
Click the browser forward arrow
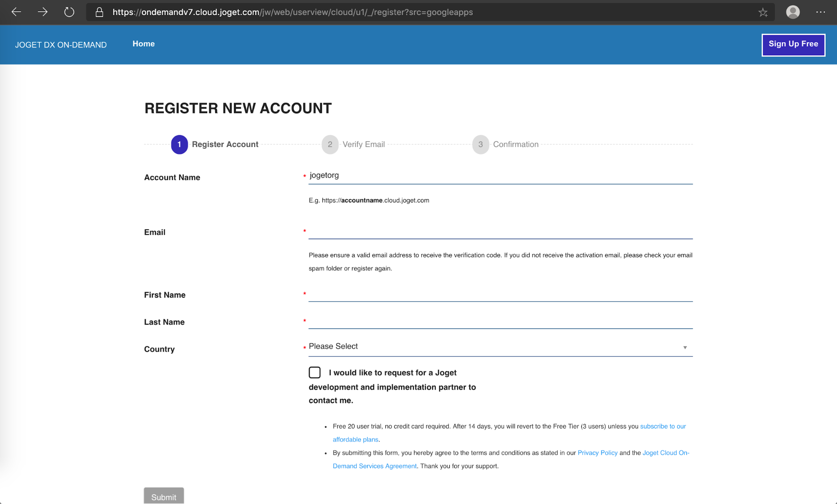coord(43,12)
